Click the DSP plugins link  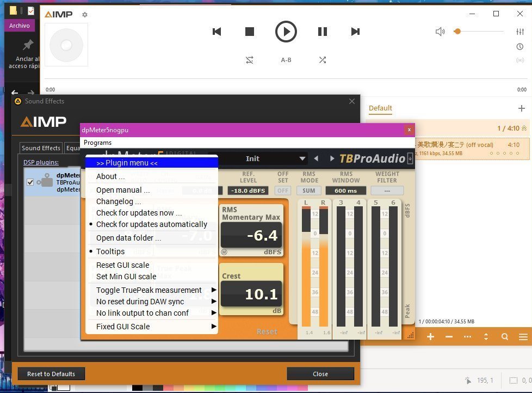pos(41,162)
